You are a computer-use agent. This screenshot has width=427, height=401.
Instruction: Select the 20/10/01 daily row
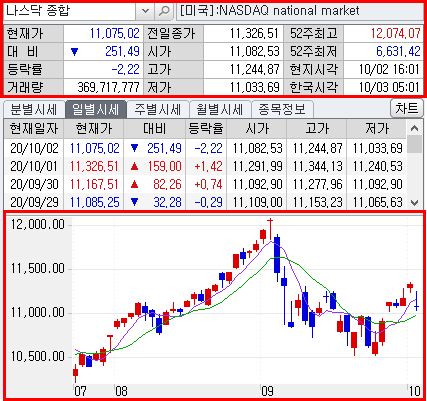point(205,166)
